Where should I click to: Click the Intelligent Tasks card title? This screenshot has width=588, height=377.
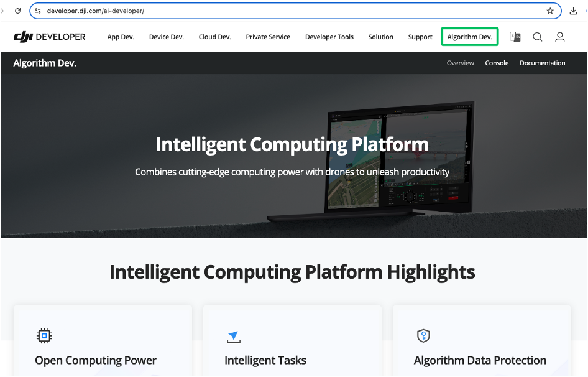pyautogui.click(x=265, y=360)
